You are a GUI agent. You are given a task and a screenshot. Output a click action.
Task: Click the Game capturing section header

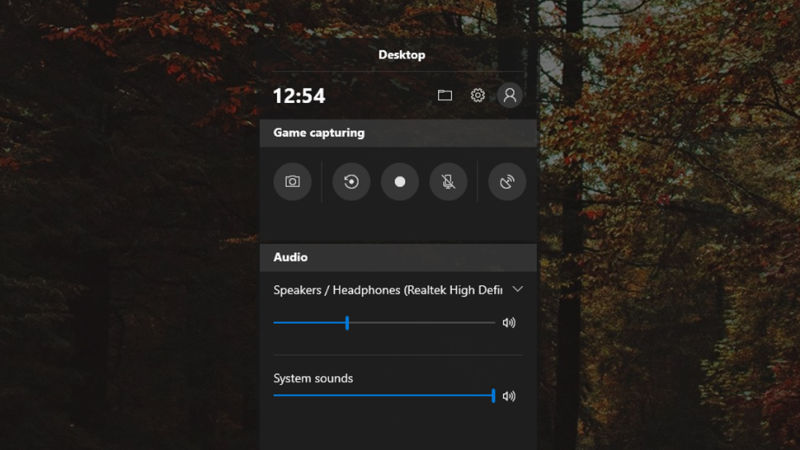pos(319,133)
